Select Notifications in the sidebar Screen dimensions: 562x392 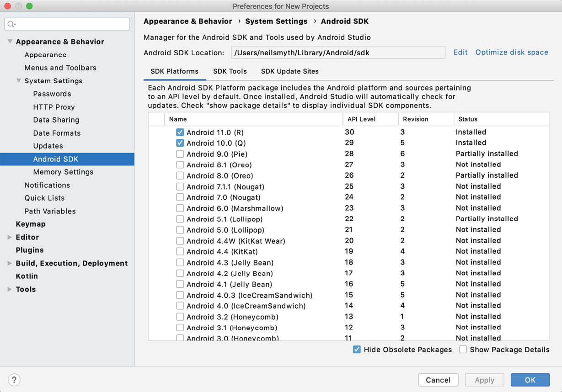tap(47, 185)
